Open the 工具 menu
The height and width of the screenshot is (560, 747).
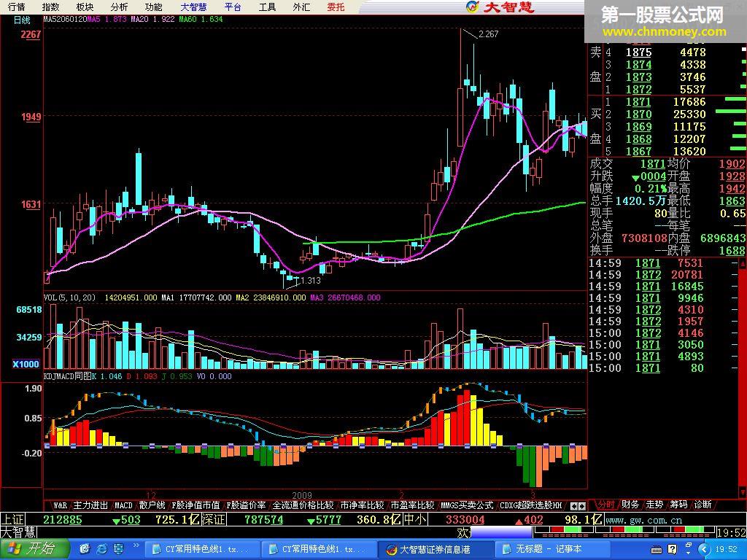[x=267, y=7]
